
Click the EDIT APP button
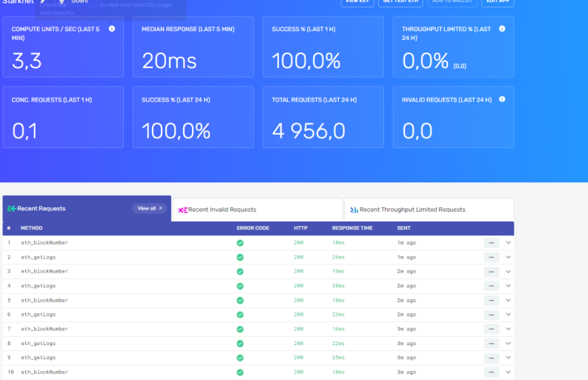tap(498, 2)
